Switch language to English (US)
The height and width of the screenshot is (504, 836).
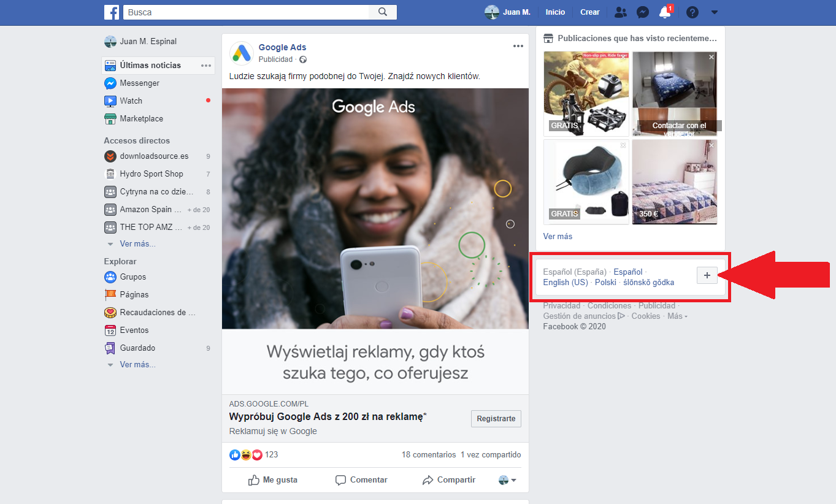[566, 283]
